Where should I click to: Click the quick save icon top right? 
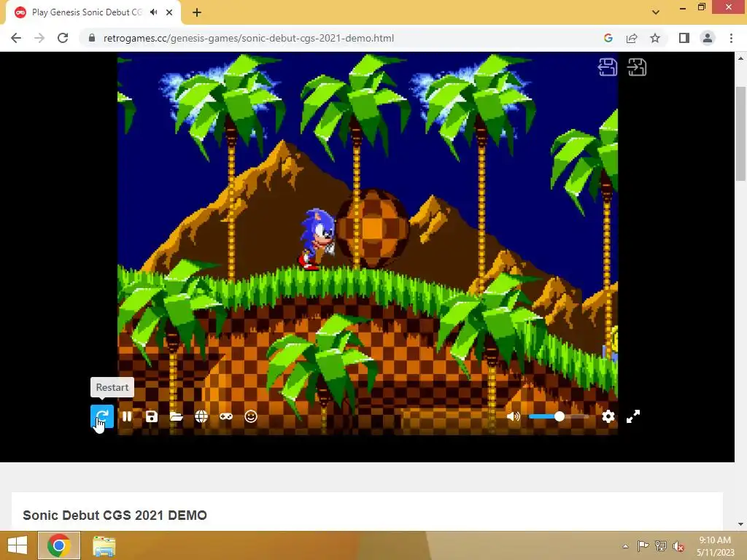608,67
